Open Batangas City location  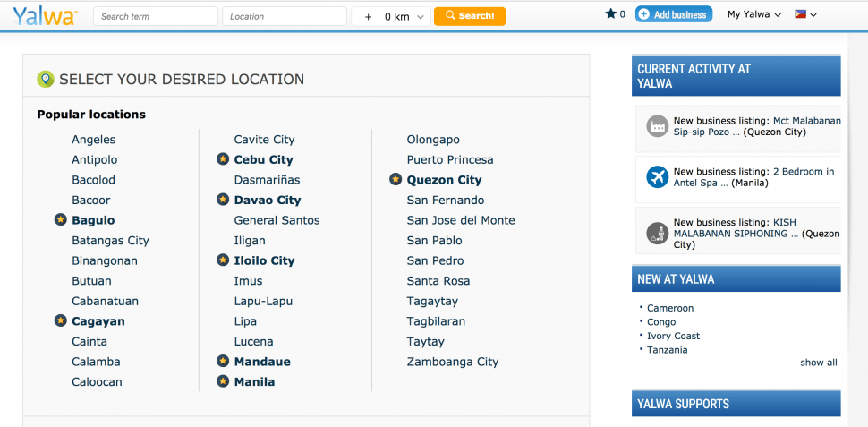(x=110, y=241)
